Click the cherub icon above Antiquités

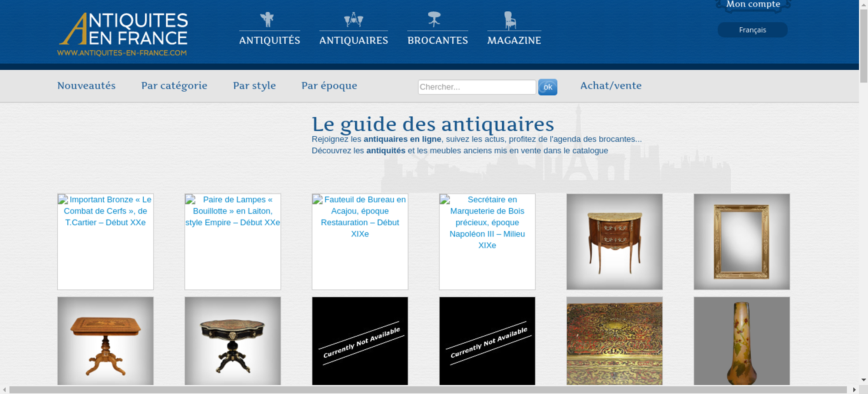(x=267, y=20)
